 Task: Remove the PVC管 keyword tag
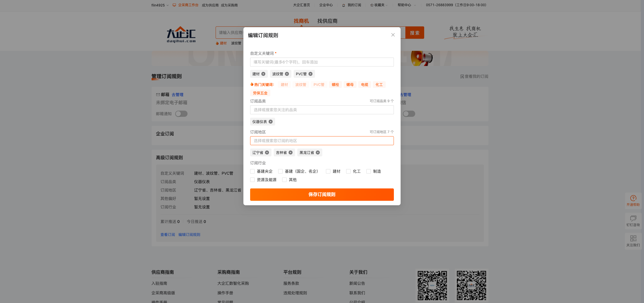[x=310, y=74]
